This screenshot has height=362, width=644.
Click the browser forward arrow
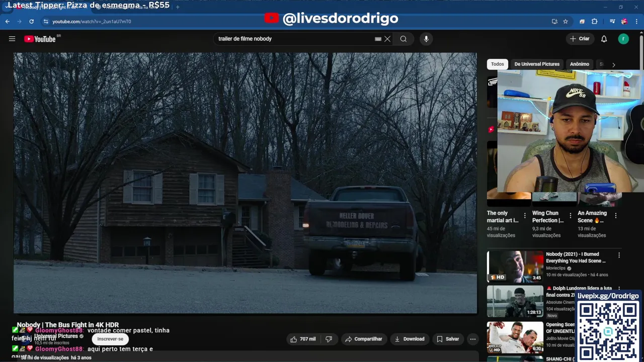click(19, 21)
